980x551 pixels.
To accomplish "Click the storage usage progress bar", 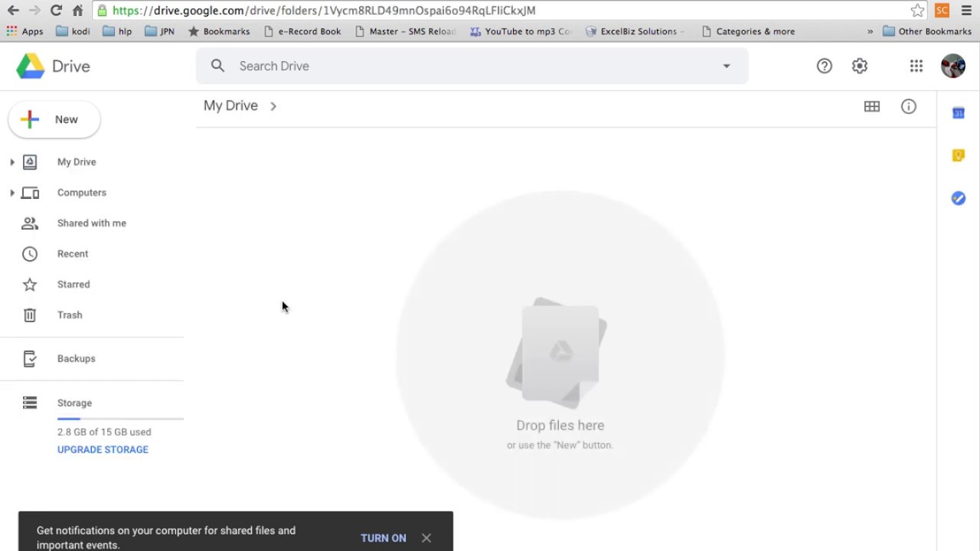I will pyautogui.click(x=120, y=419).
